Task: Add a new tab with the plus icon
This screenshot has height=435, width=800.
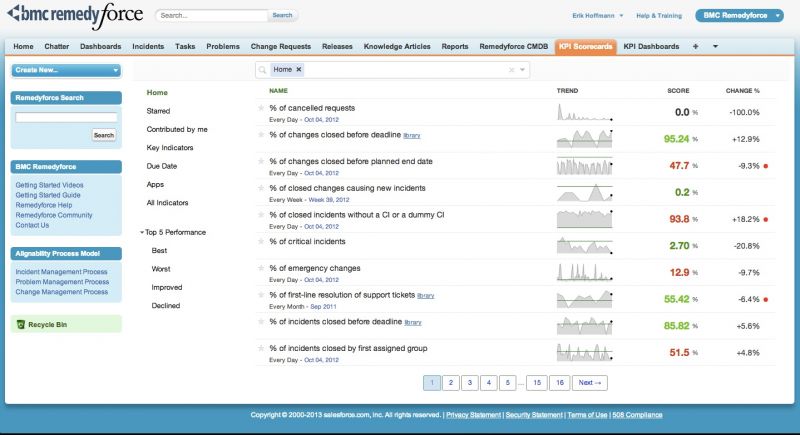Action: click(695, 46)
